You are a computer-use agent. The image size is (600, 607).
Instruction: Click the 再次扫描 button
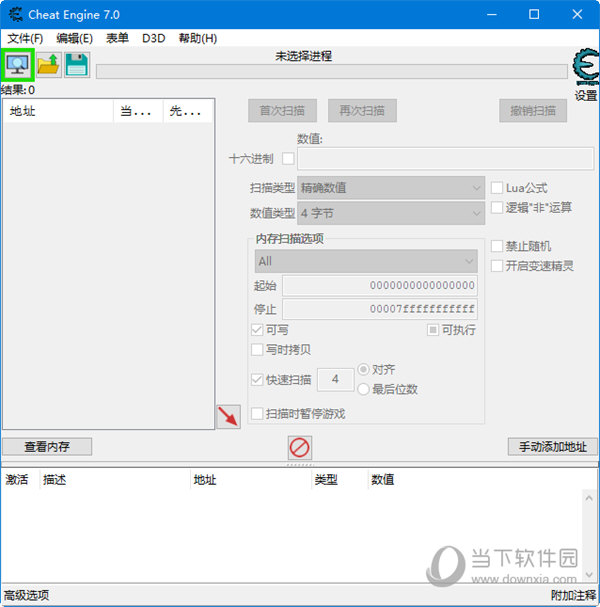[362, 111]
